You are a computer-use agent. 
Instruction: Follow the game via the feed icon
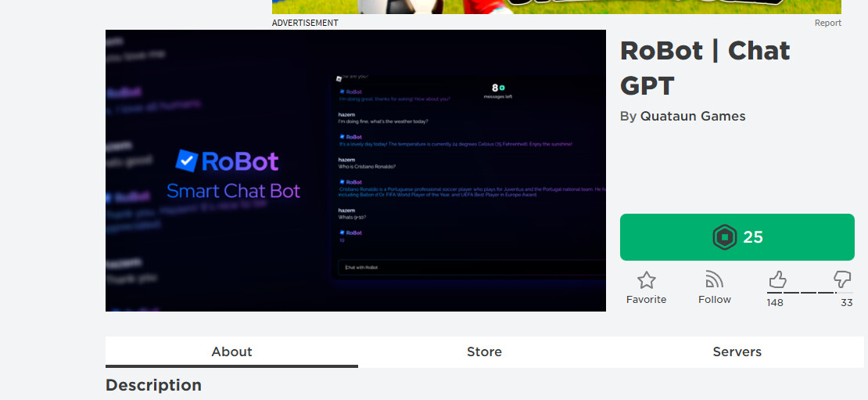(714, 279)
